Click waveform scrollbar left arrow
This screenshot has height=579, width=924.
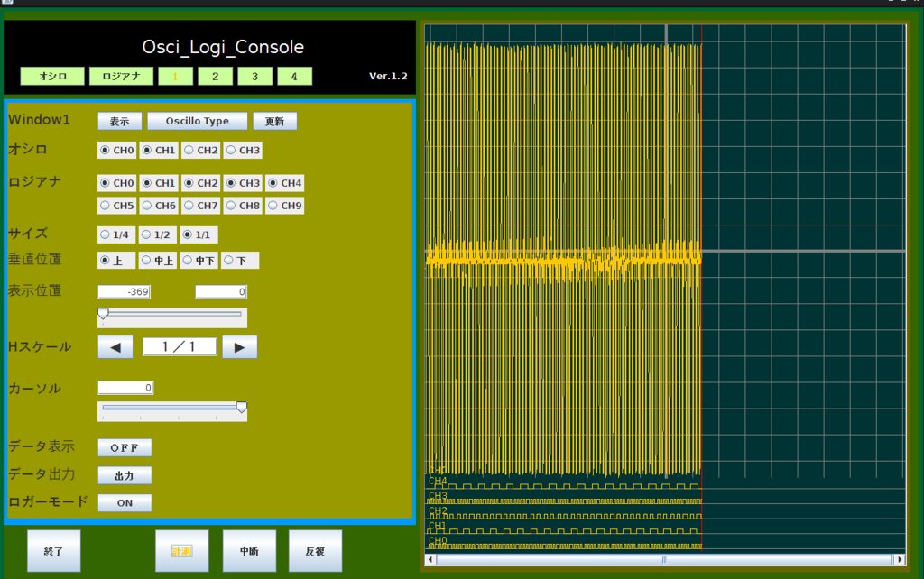[x=430, y=559]
